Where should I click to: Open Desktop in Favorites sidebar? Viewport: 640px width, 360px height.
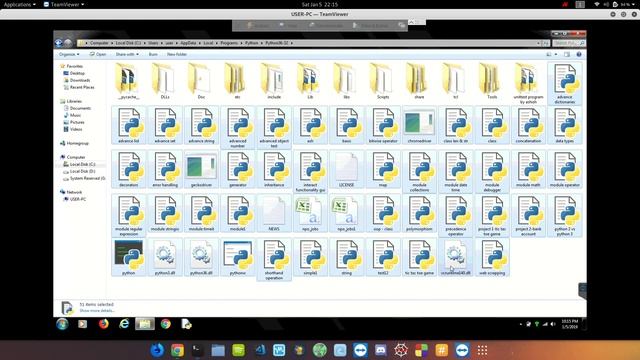(74, 73)
